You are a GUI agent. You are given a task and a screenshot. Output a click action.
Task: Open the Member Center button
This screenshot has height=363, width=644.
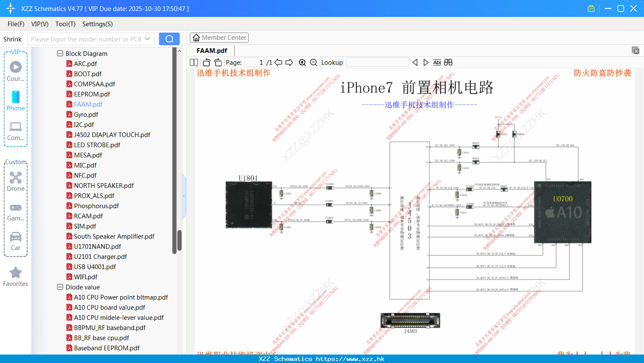(x=219, y=38)
